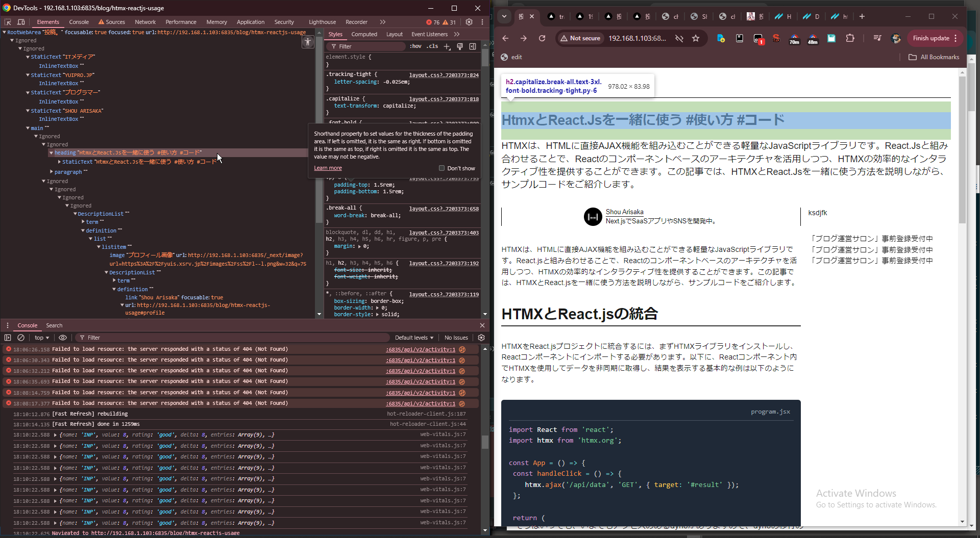This screenshot has width=980, height=538.
Task: Open the top frame context dropdown
Action: point(41,338)
